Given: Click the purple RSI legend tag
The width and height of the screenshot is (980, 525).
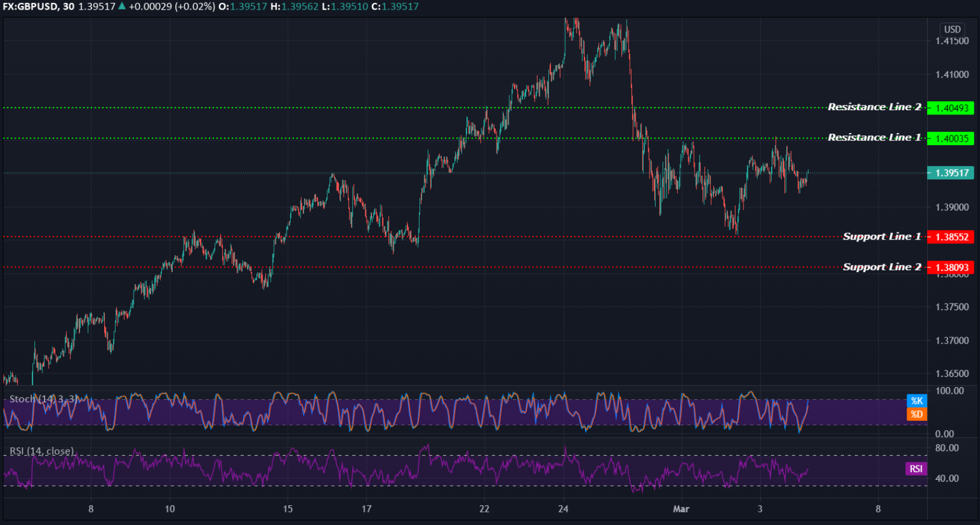Looking at the screenshot, I should pyautogui.click(x=916, y=469).
